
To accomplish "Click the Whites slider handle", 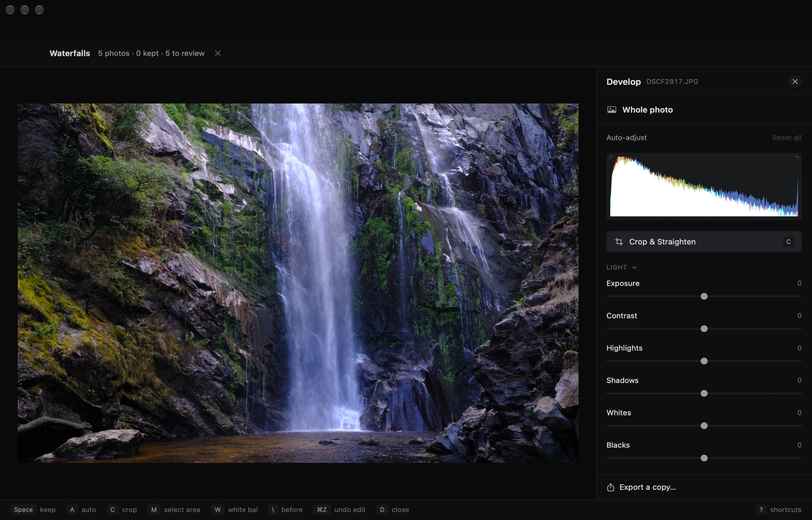I will (704, 426).
